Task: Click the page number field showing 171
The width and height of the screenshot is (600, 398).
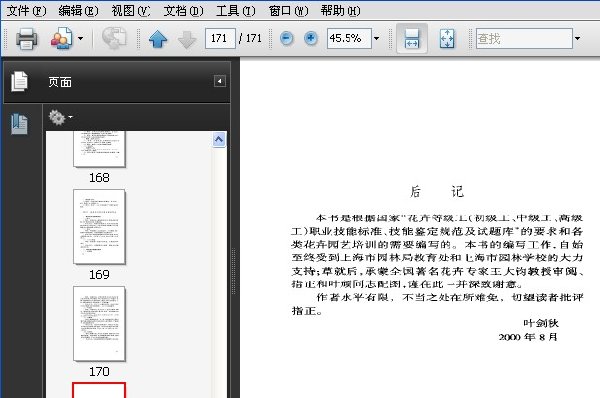Action: [x=220, y=38]
